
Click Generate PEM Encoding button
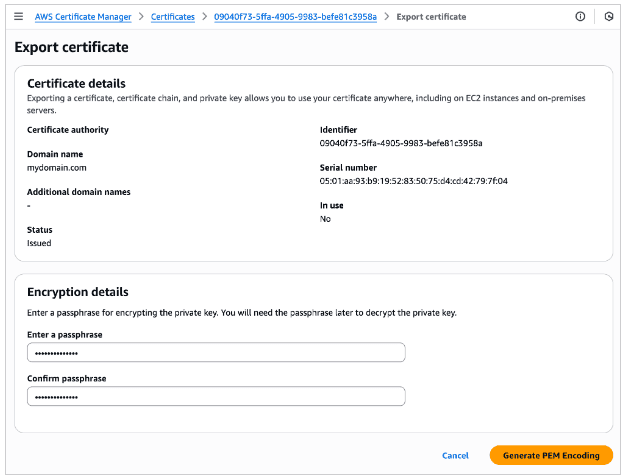click(551, 455)
